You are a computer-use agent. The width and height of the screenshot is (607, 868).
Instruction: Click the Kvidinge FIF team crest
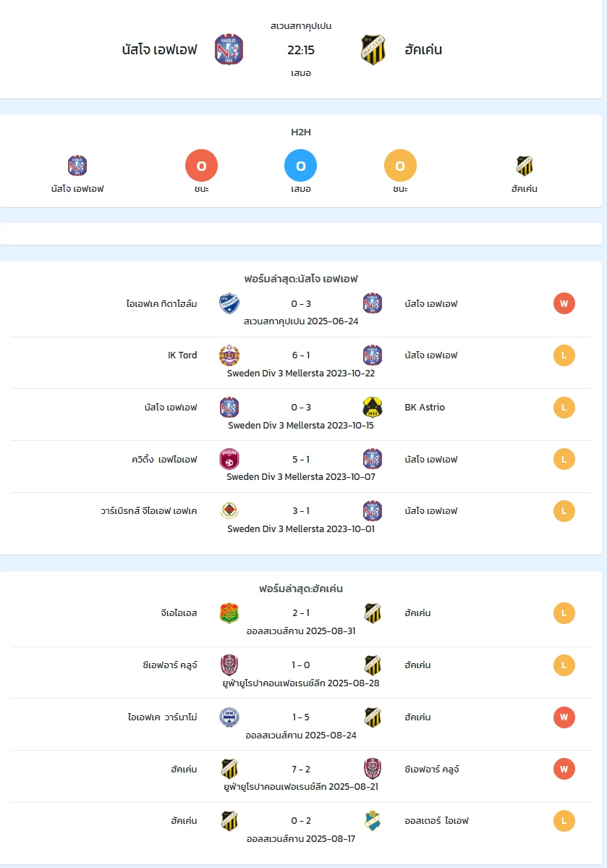click(229, 459)
